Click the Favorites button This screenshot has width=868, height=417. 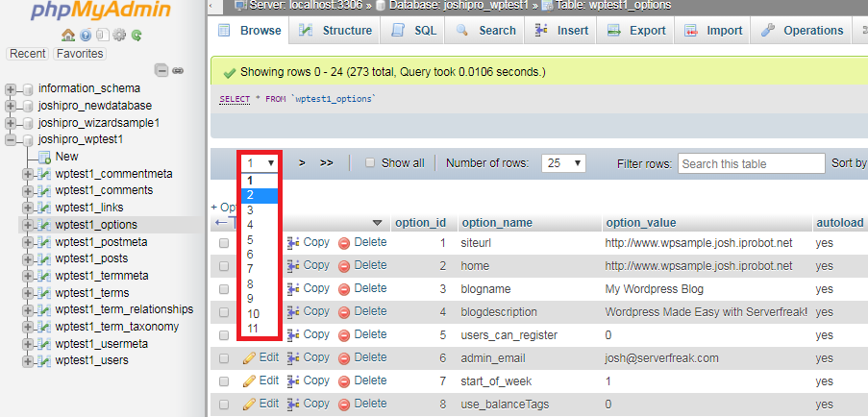(x=80, y=54)
